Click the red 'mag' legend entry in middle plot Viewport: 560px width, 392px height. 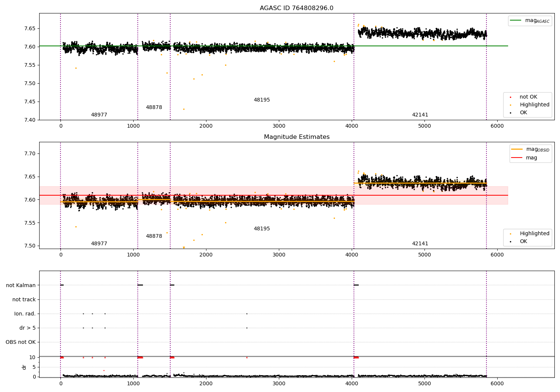tap(524, 158)
